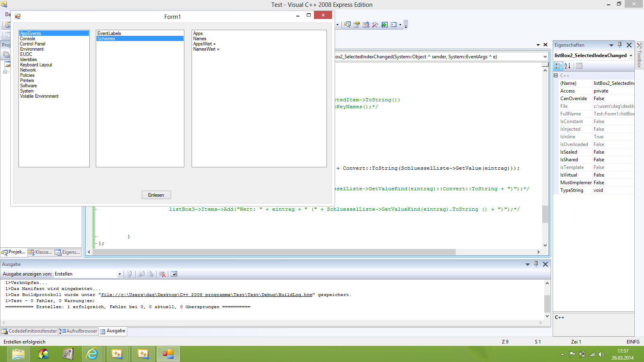Switch to Projek... explorer tab
644x362 pixels.
point(14,252)
